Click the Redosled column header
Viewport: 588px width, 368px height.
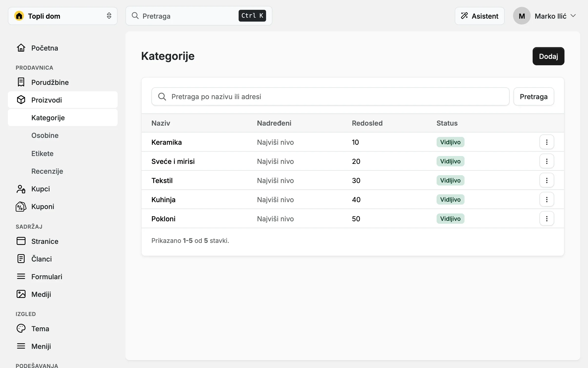pyautogui.click(x=367, y=123)
